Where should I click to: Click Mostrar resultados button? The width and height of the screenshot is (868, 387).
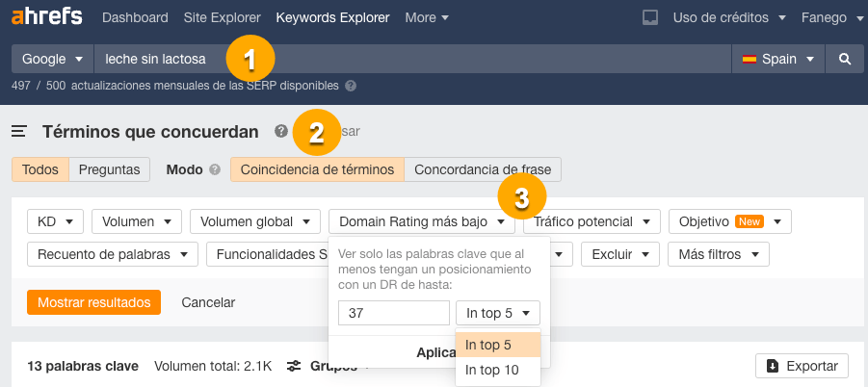click(93, 302)
